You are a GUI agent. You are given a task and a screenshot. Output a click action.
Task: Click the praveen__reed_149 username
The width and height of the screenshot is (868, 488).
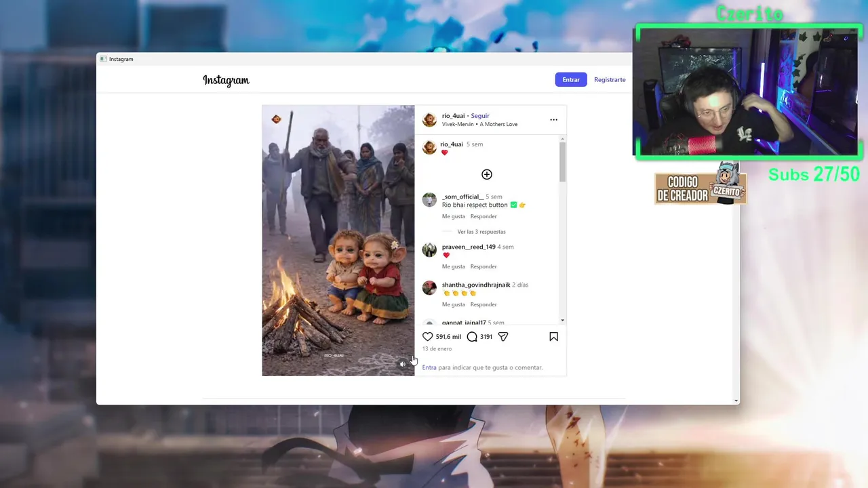pyautogui.click(x=469, y=247)
